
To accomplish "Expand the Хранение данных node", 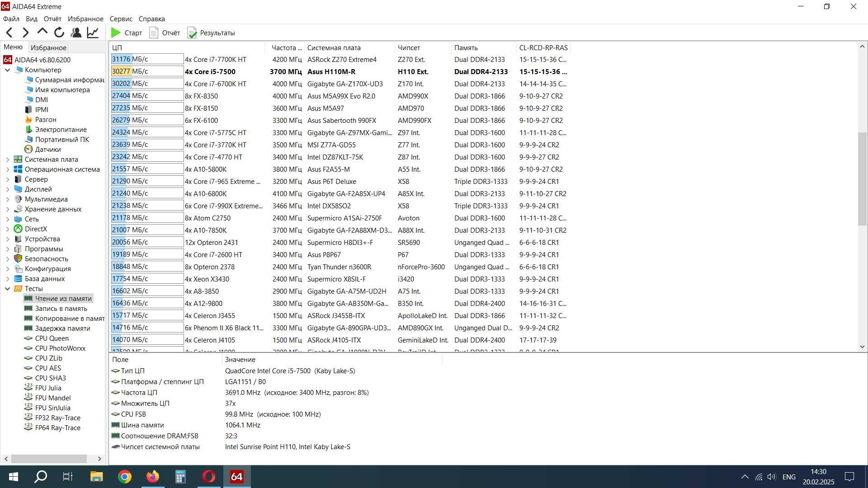I will pyautogui.click(x=7, y=209).
